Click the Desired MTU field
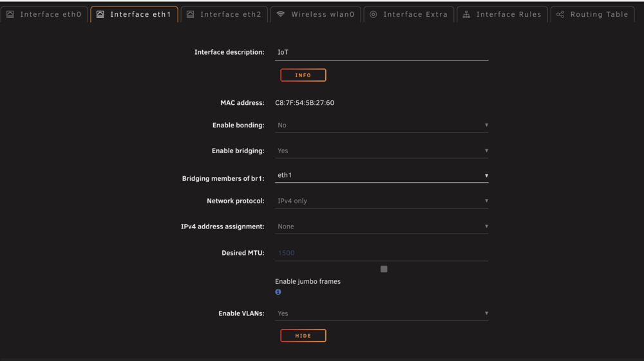644x361 pixels. (x=381, y=253)
